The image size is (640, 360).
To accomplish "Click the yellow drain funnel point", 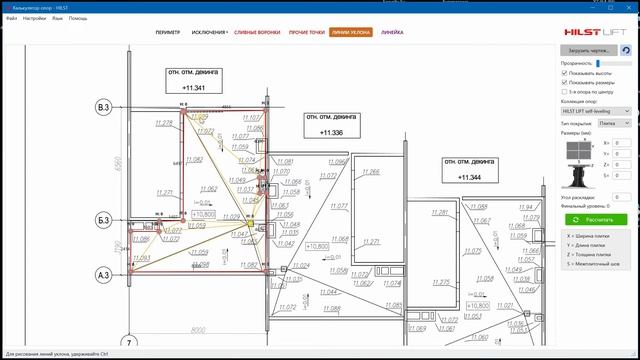I will pos(250,223).
